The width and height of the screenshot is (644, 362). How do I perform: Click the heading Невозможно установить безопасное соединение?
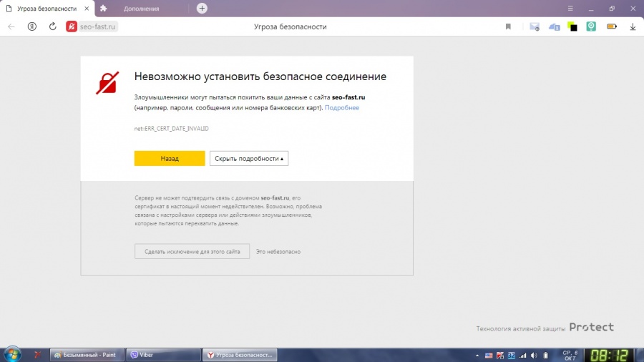[260, 77]
